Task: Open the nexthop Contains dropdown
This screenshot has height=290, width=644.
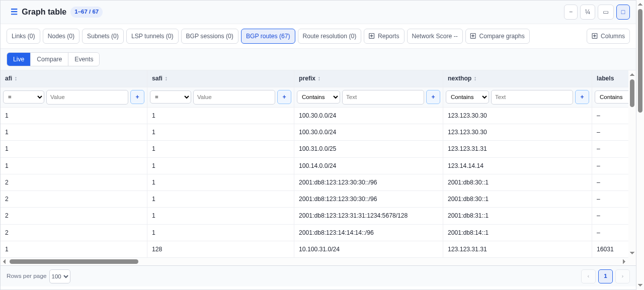Action: coord(467,97)
